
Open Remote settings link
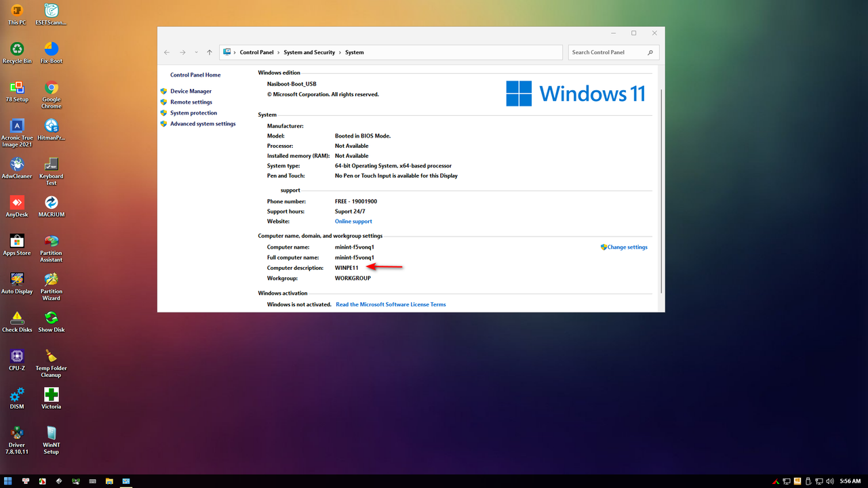191,102
